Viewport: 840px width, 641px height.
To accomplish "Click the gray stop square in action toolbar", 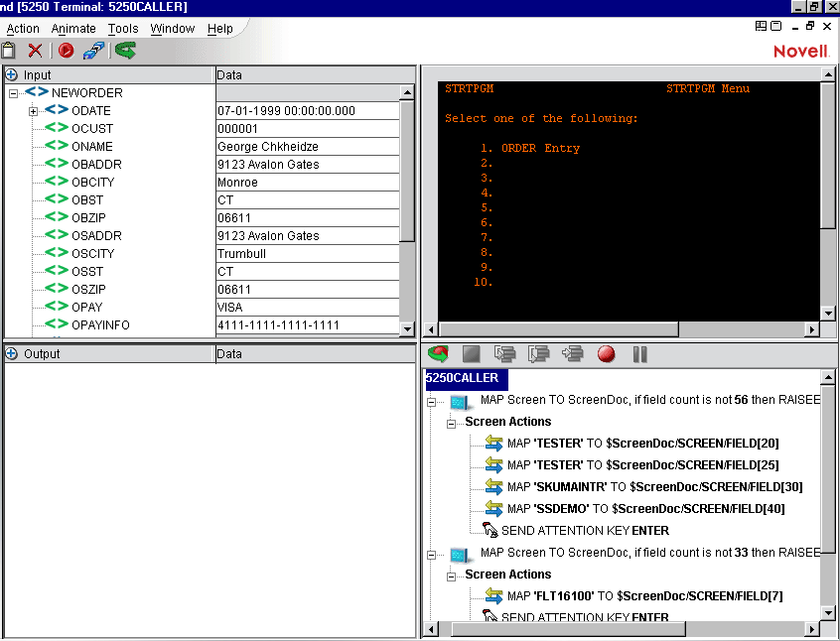I will (471, 354).
